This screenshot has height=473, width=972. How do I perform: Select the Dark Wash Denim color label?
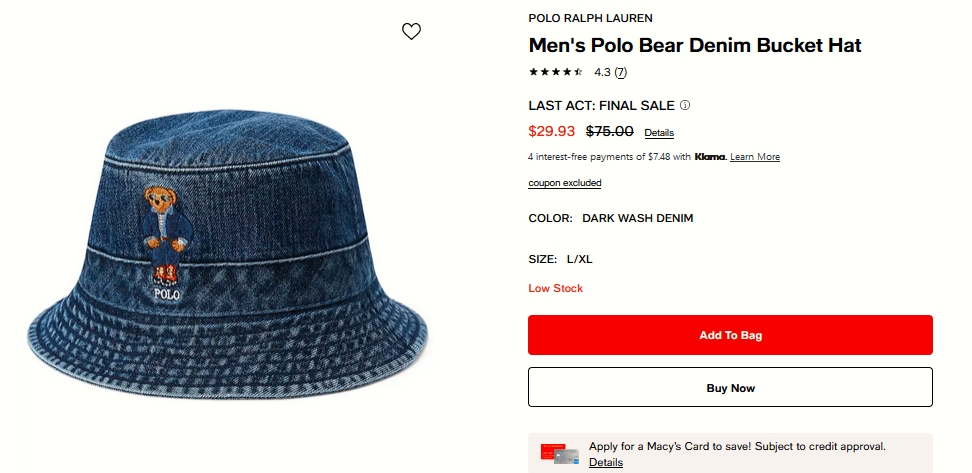637,218
